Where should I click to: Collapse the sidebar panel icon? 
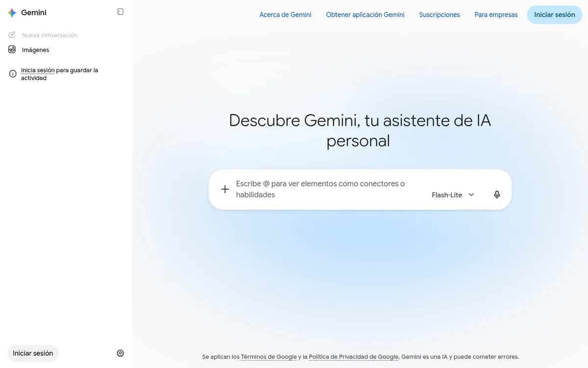[x=121, y=12]
